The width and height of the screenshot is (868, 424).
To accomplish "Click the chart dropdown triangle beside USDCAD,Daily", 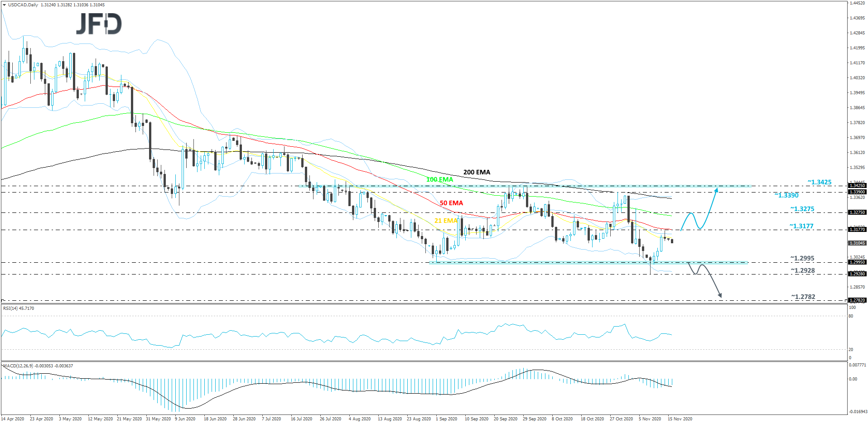I will pos(4,5).
